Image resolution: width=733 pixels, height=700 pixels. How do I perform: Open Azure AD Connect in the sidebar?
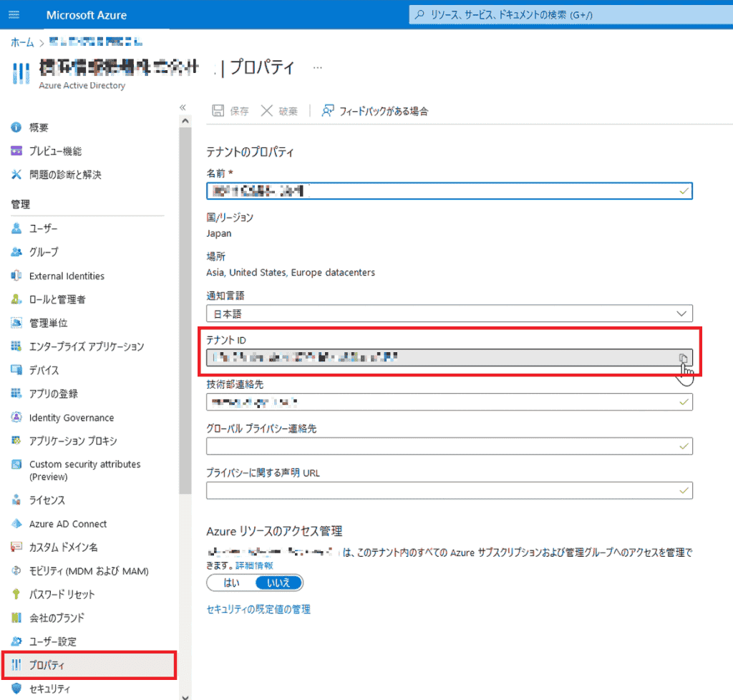tap(68, 525)
